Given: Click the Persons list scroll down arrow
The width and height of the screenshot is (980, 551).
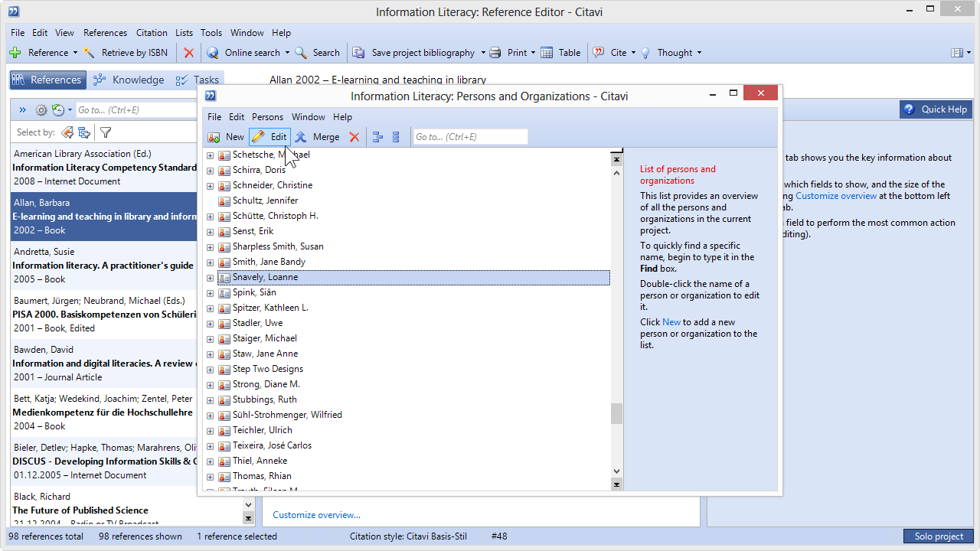Looking at the screenshot, I should [616, 471].
